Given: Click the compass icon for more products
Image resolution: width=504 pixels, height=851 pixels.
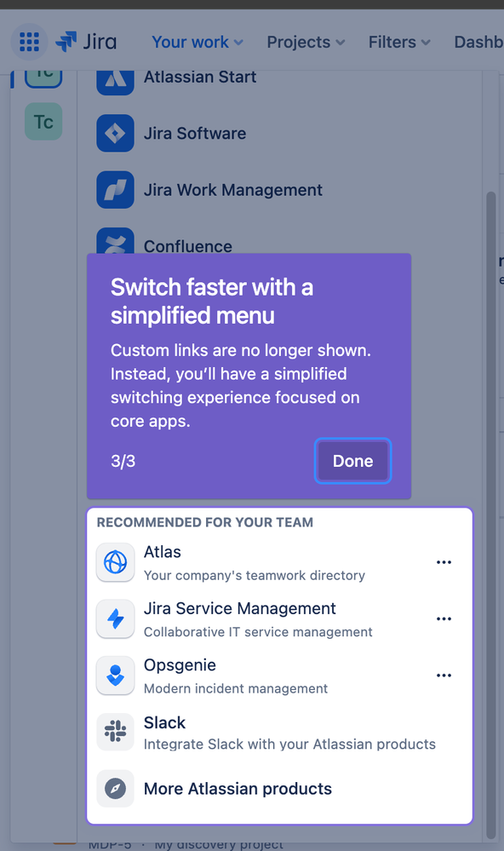Looking at the screenshot, I should [x=115, y=788].
